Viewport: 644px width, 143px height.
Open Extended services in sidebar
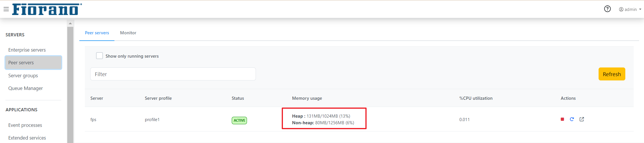[x=27, y=138]
